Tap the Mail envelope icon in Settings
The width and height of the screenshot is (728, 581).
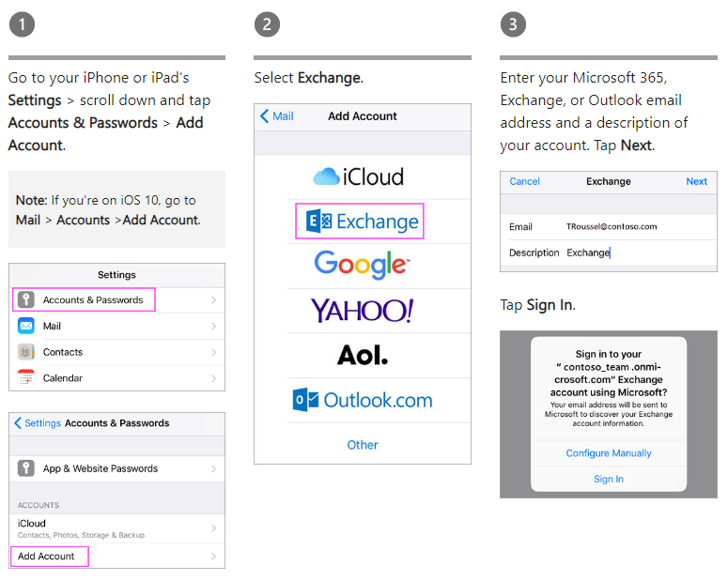[26, 326]
